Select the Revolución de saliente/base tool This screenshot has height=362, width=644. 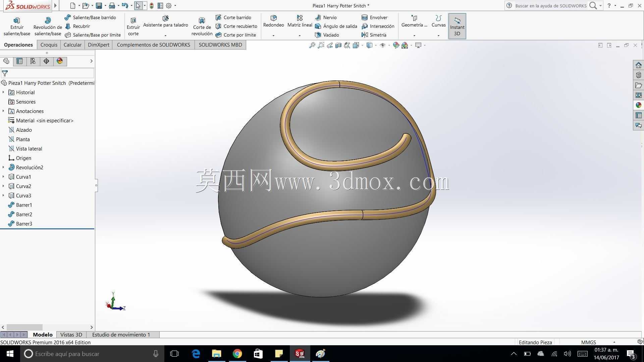[x=48, y=26]
